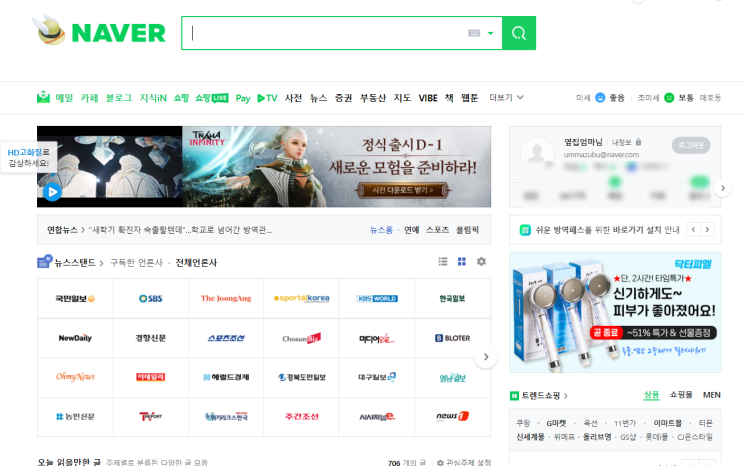Viewport: 743px width, 466px height.
Task: Open the SBS press logo
Action: click(151, 299)
